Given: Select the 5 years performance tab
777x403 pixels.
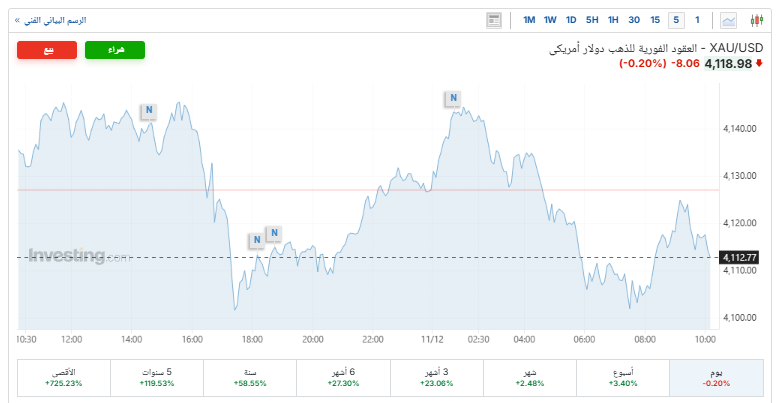Looking at the screenshot, I should tap(157, 377).
